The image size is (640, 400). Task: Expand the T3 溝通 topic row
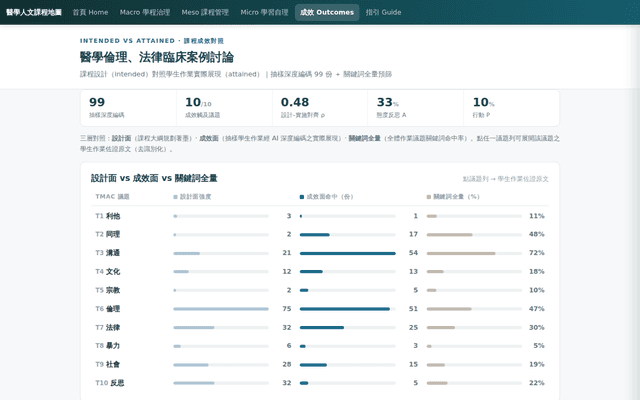(320, 253)
